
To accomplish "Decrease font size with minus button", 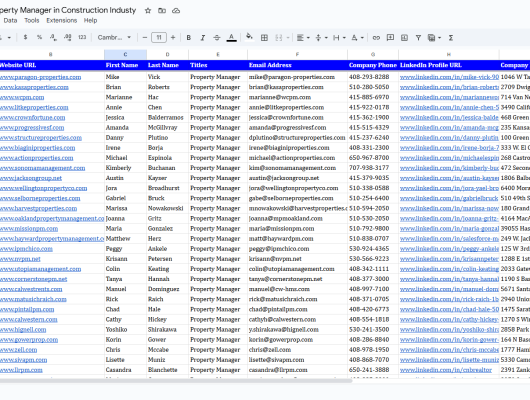I will pyautogui.click(x=145, y=38).
